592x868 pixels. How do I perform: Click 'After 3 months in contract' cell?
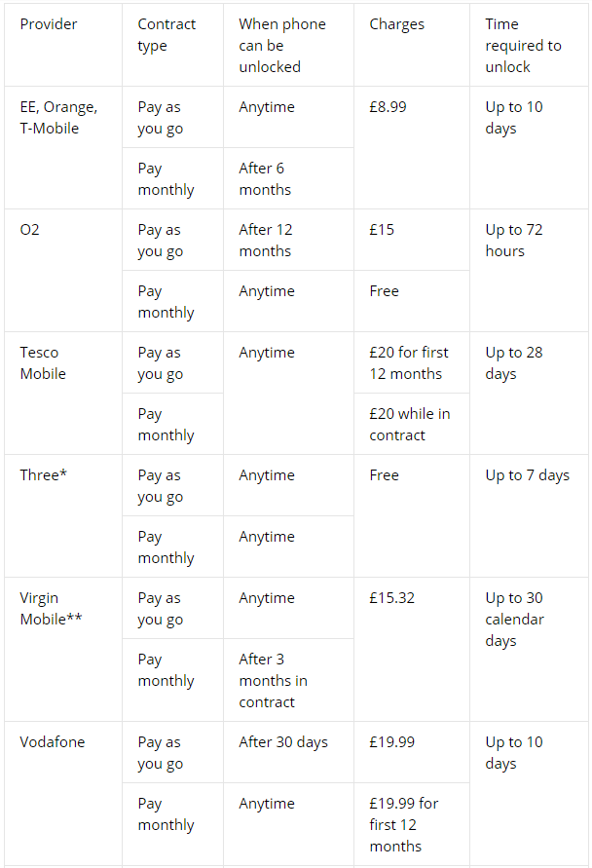click(x=288, y=680)
